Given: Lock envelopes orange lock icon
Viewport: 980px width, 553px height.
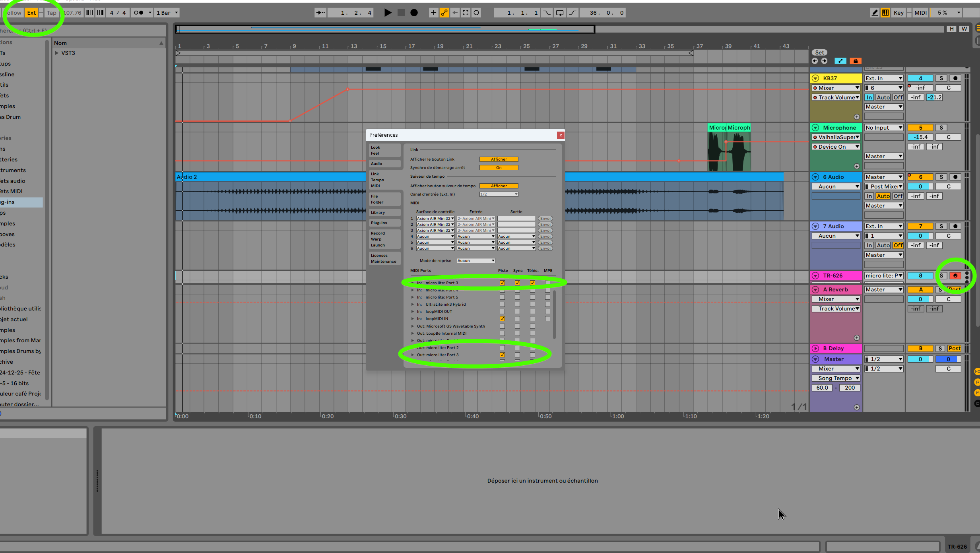Looking at the screenshot, I should pos(856,61).
